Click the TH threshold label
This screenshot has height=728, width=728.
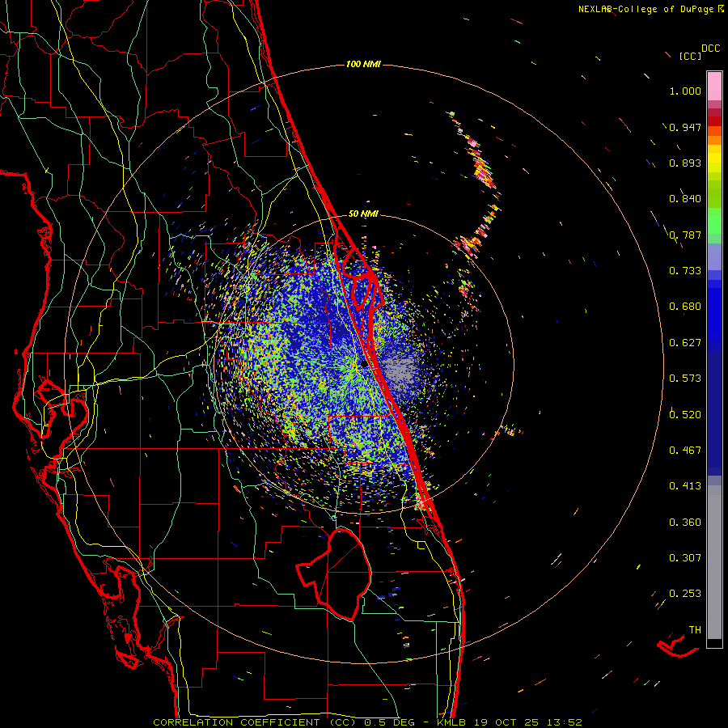[695, 630]
